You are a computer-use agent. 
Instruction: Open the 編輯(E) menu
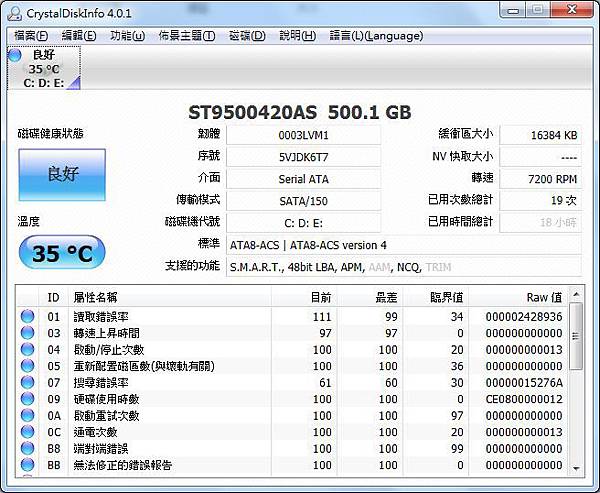(x=79, y=36)
